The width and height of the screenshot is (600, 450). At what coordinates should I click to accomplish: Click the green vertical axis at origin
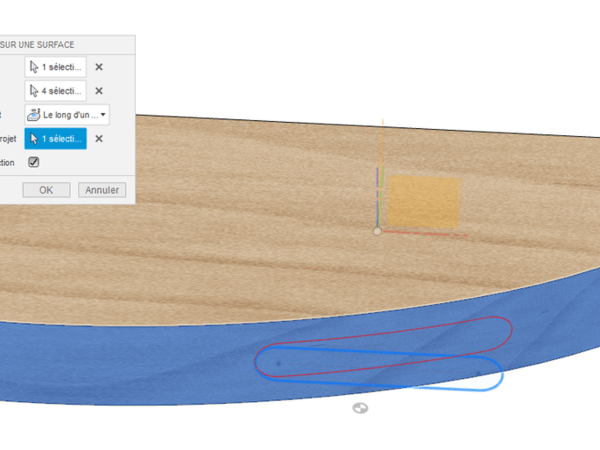[376, 195]
